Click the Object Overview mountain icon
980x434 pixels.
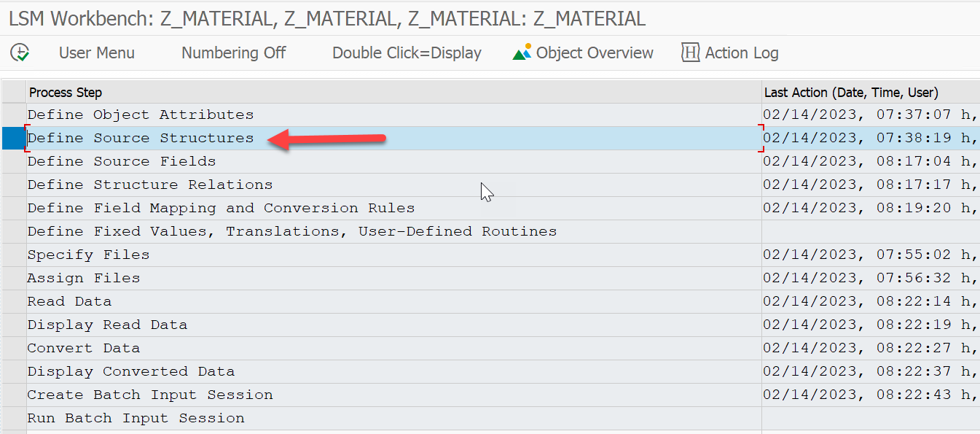click(522, 53)
